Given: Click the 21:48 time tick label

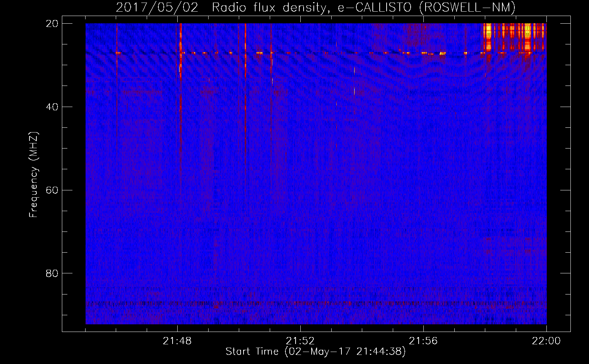Looking at the screenshot, I should point(177,341).
